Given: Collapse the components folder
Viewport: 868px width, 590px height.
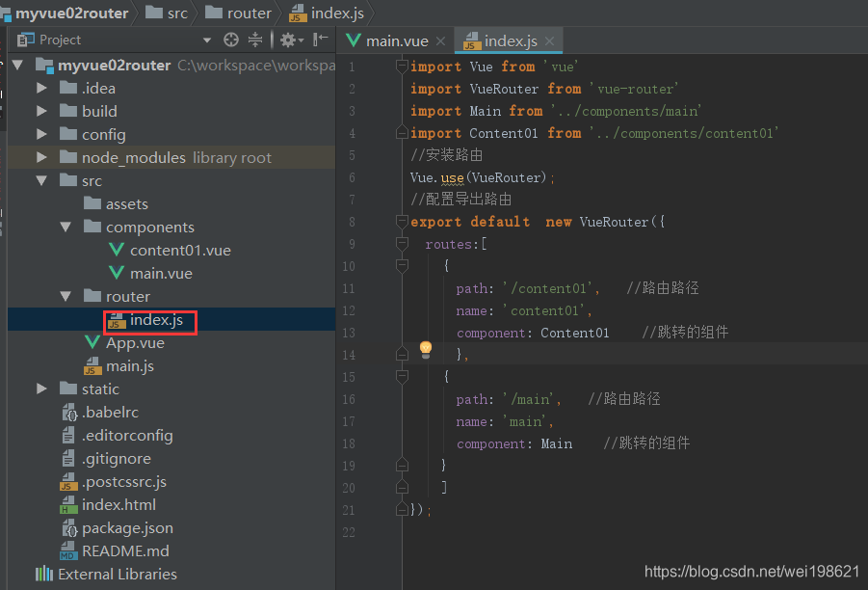Looking at the screenshot, I should click(x=66, y=228).
